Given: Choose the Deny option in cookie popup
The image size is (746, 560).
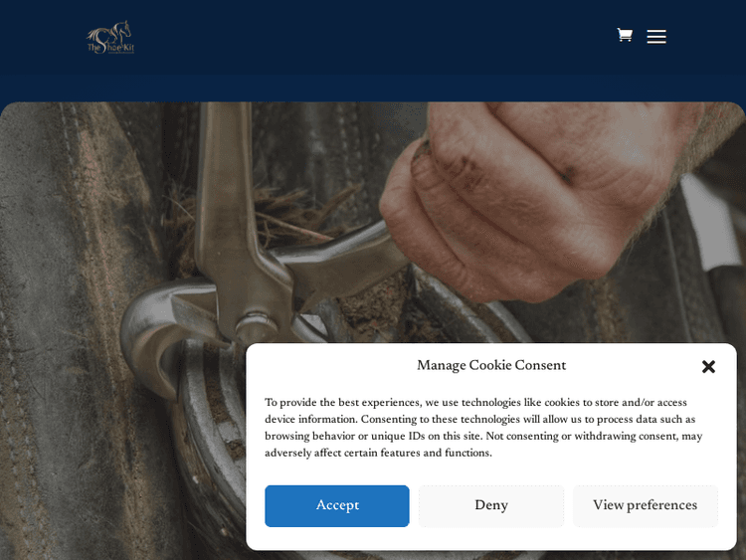Looking at the screenshot, I should click(x=491, y=505).
